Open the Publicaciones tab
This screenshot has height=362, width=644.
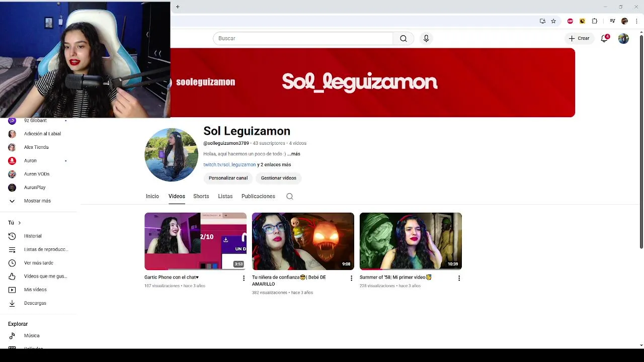[258, 196]
